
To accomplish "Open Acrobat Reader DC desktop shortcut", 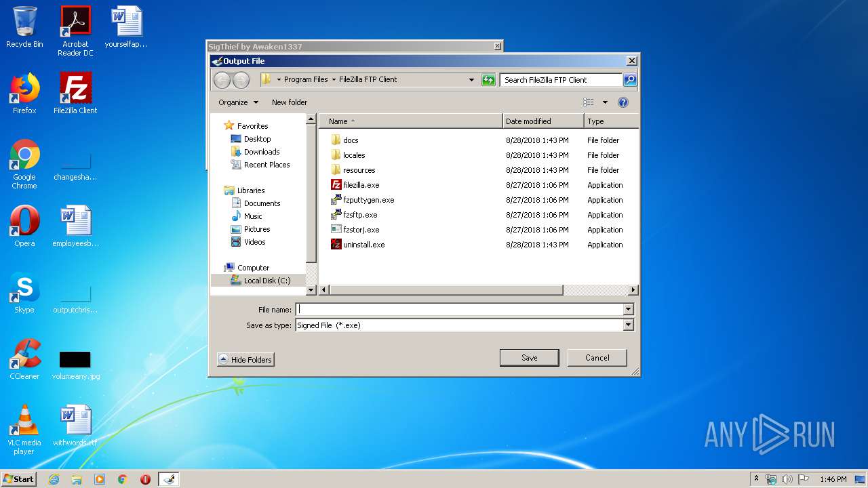I will [75, 31].
